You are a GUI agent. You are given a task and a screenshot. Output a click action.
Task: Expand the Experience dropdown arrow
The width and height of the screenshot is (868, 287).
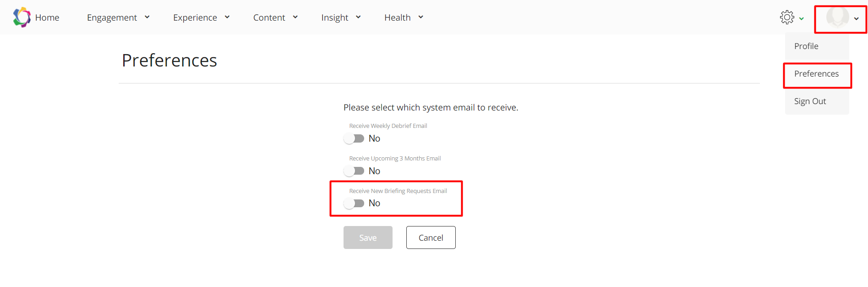click(x=227, y=17)
